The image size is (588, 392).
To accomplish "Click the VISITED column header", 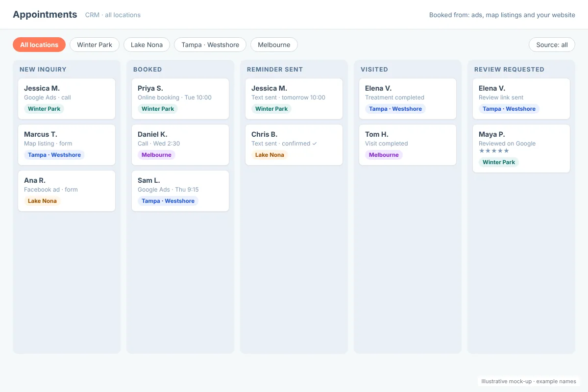I will [x=374, y=70].
